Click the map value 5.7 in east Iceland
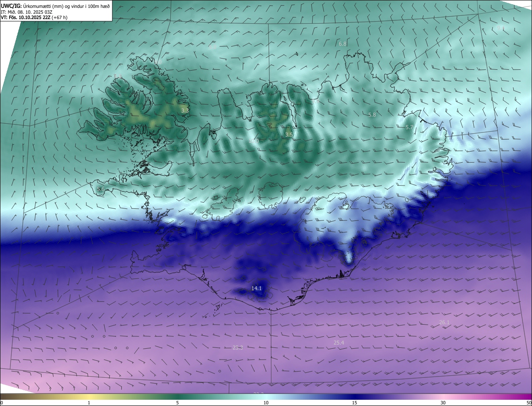 (409, 127)
